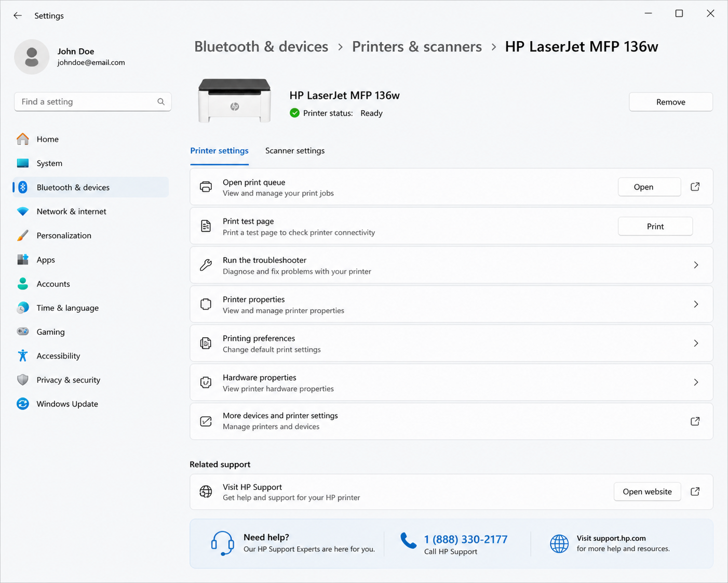Click the HP LaserJet printer thumbnail image
The width and height of the screenshot is (728, 583).
coord(235,100)
